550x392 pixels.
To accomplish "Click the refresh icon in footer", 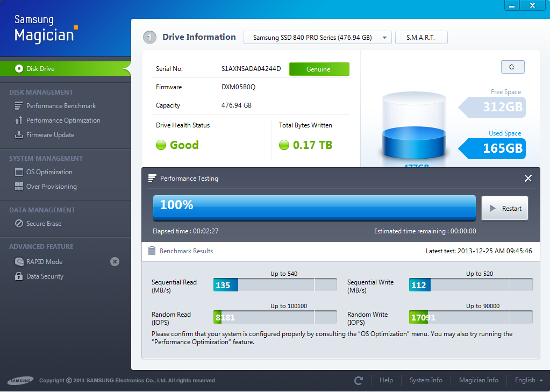I will (359, 380).
